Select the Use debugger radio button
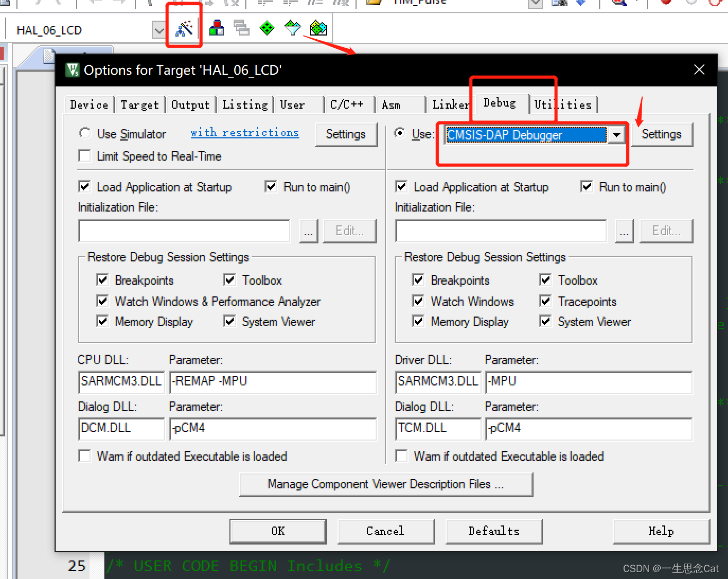Screen dimensions: 728x579 click(x=400, y=133)
